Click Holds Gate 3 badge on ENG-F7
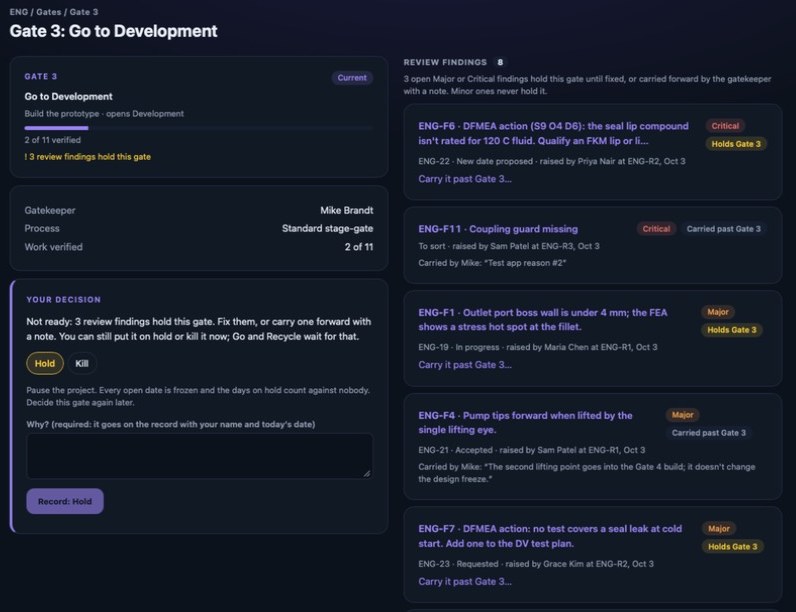Screen dimensions: 796x612 tap(733, 547)
